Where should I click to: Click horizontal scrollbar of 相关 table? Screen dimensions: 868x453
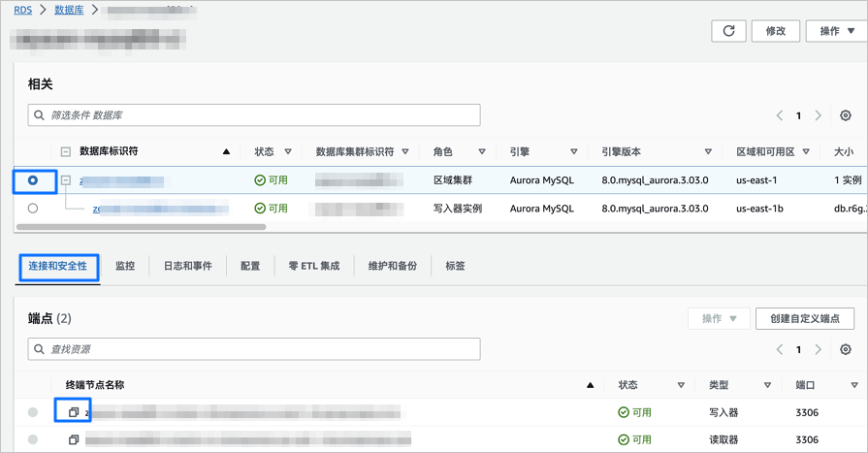click(142, 227)
